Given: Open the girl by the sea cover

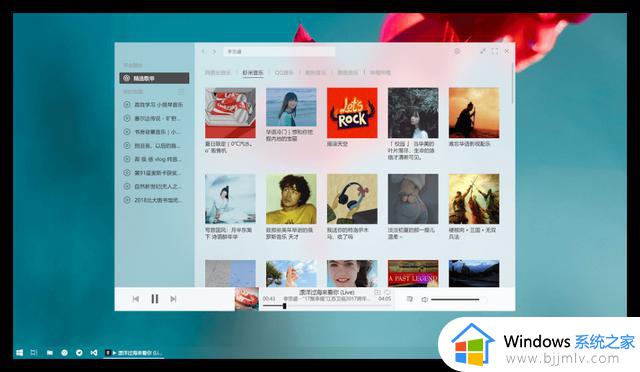Looking at the screenshot, I should tap(291, 107).
